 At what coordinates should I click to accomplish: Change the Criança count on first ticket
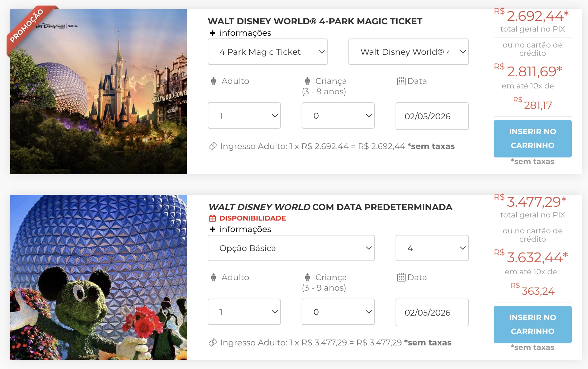pos(338,115)
